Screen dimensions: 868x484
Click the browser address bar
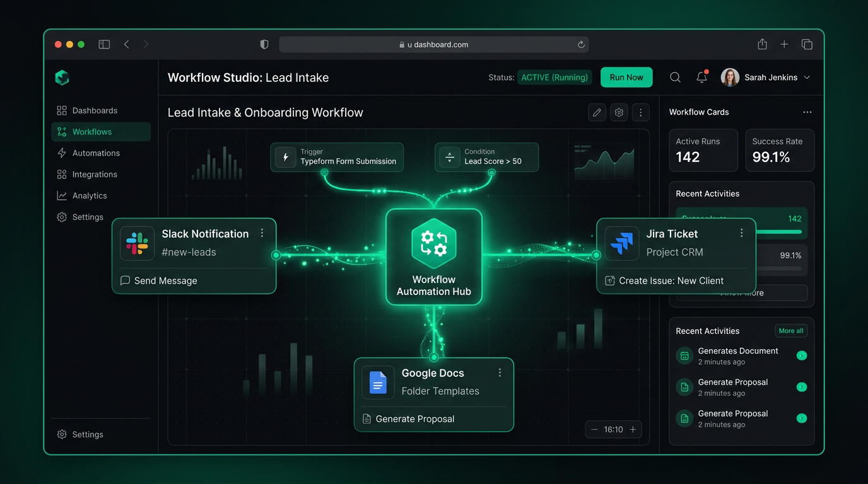tap(433, 45)
